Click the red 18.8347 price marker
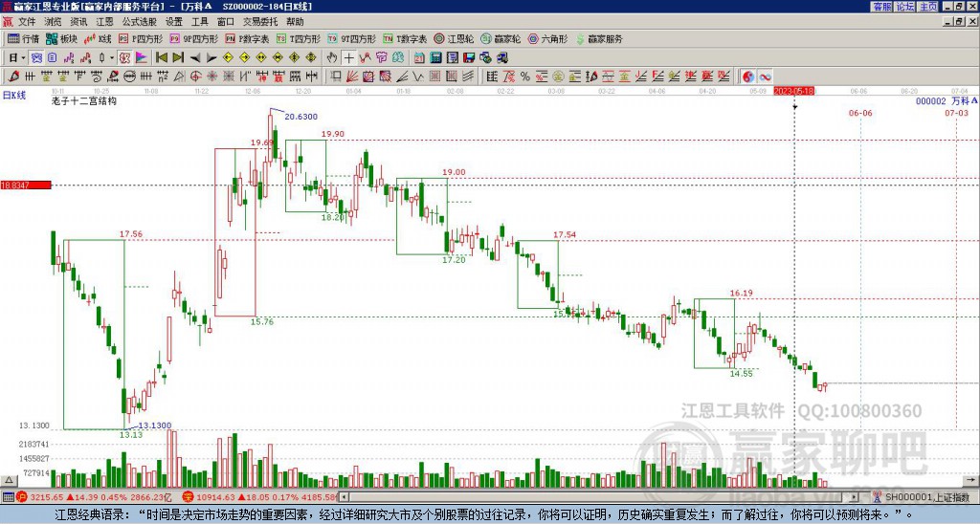This screenshot has height=524, width=980. click(x=26, y=186)
